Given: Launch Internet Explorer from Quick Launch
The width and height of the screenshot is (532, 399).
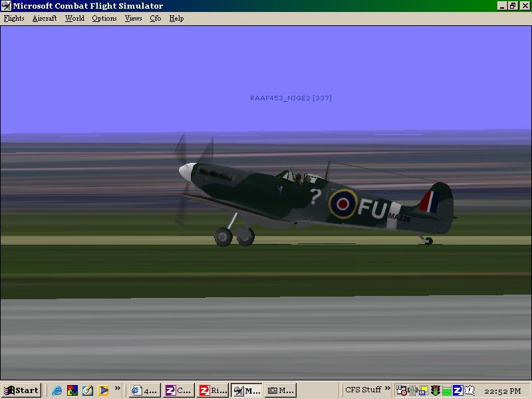Looking at the screenshot, I should tap(57, 390).
